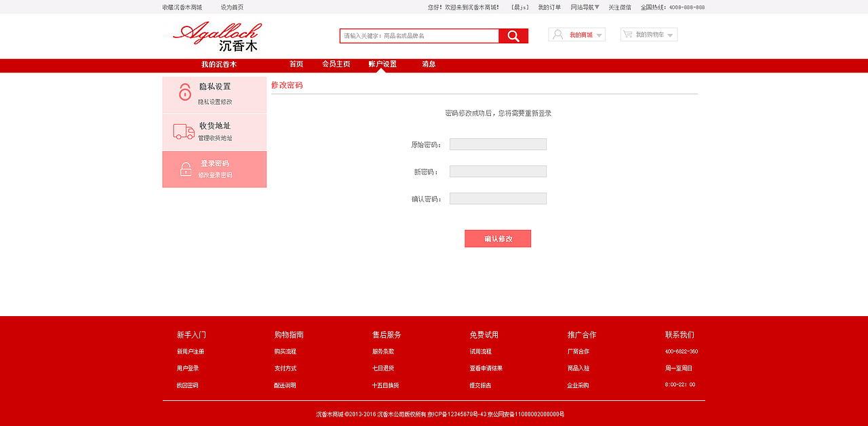Expand the 我的购物车 dropdown arrow

[x=671, y=35]
